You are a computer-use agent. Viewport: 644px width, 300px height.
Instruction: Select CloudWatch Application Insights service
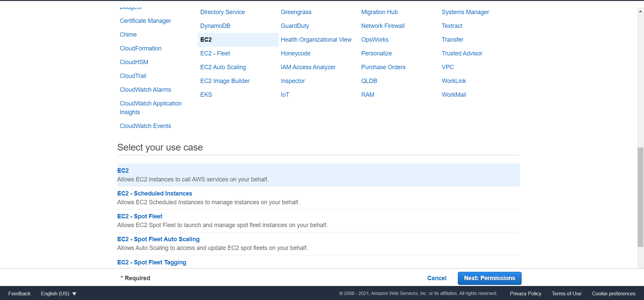click(151, 108)
